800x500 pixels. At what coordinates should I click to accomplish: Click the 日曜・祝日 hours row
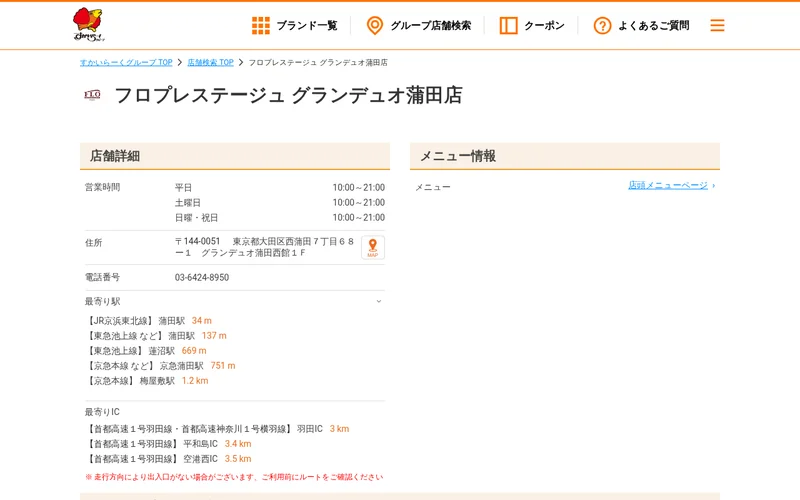pos(280,218)
